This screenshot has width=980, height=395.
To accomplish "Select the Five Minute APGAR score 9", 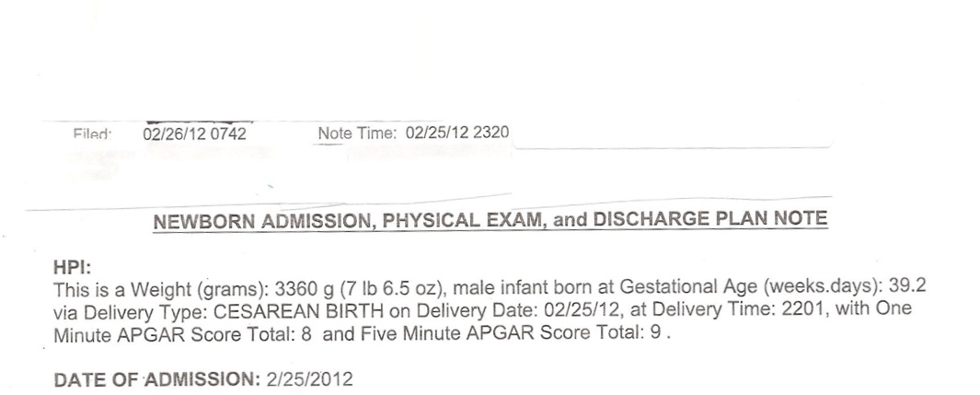I will [655, 332].
